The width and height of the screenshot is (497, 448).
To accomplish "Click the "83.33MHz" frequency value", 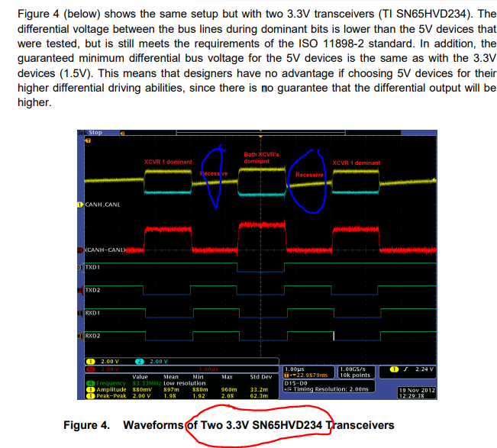I will click(x=147, y=383).
